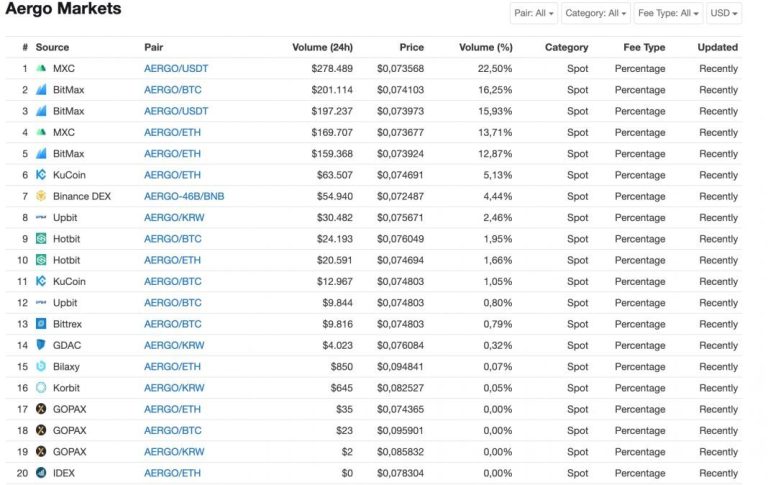Select the $54.940 Binance DEX volume
768x485 pixels.
[x=335, y=196]
